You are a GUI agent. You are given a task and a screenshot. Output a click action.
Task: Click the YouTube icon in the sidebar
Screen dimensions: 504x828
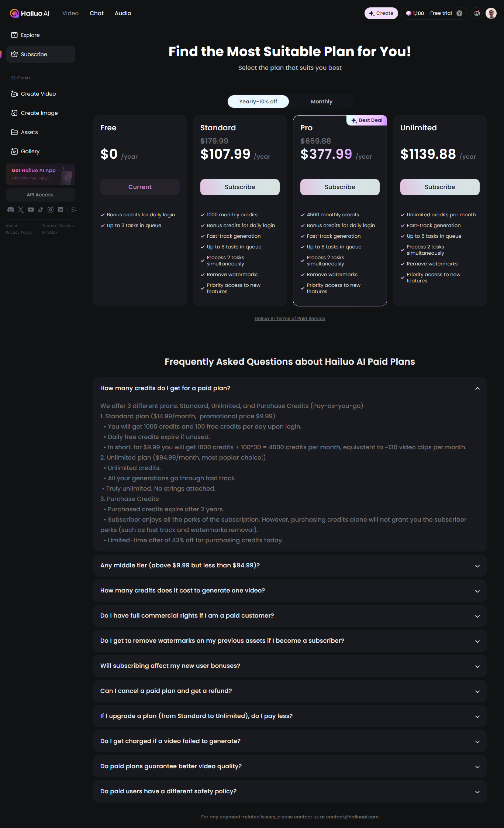(x=31, y=210)
